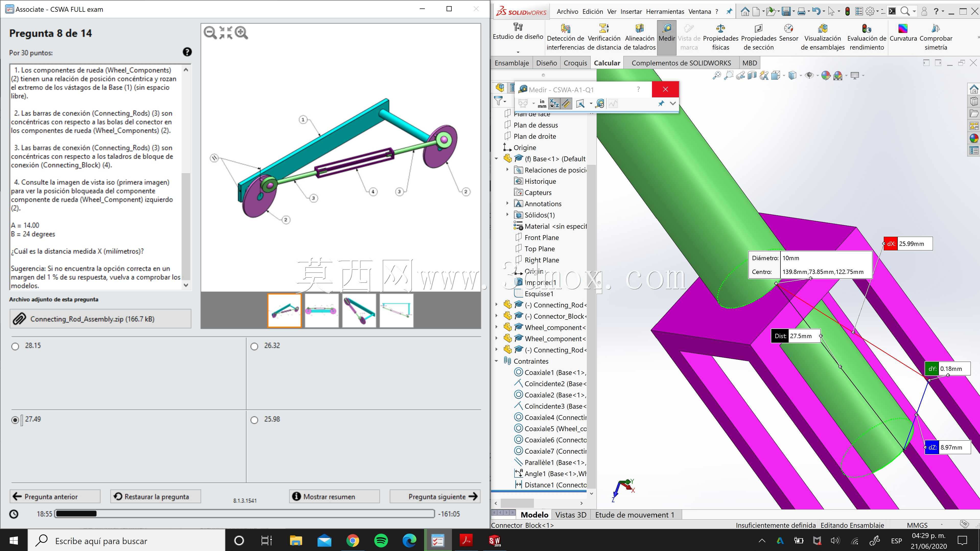980x551 pixels.
Task: Click the Save icon in SolidWorks toolbar
Action: (x=786, y=12)
